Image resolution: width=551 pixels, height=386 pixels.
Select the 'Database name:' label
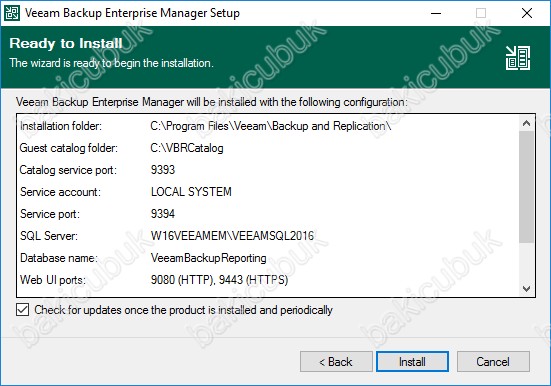(58, 258)
